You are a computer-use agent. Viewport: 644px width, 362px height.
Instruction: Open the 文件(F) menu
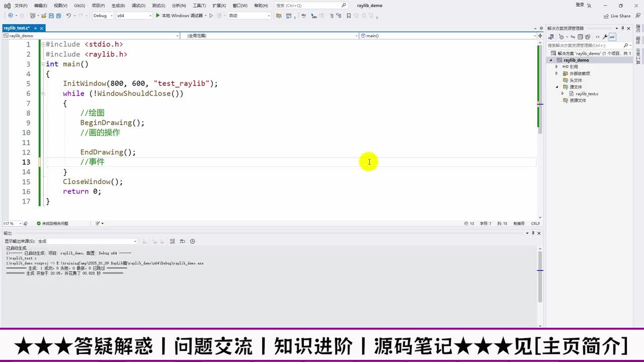21,6
